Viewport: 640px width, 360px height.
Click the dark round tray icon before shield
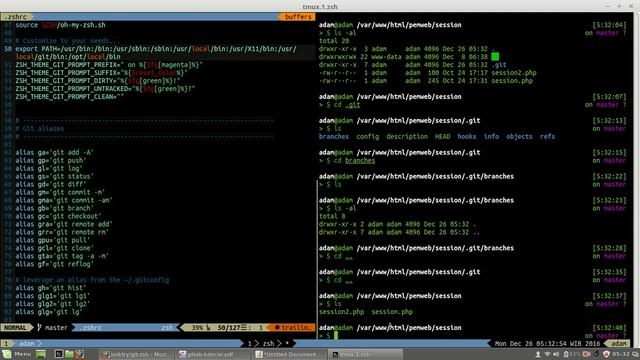596,354
